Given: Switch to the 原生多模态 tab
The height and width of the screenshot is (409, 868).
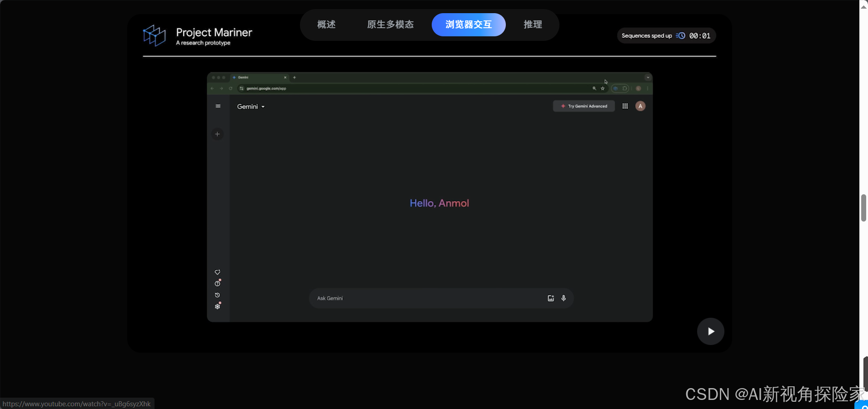Looking at the screenshot, I should click(x=390, y=25).
